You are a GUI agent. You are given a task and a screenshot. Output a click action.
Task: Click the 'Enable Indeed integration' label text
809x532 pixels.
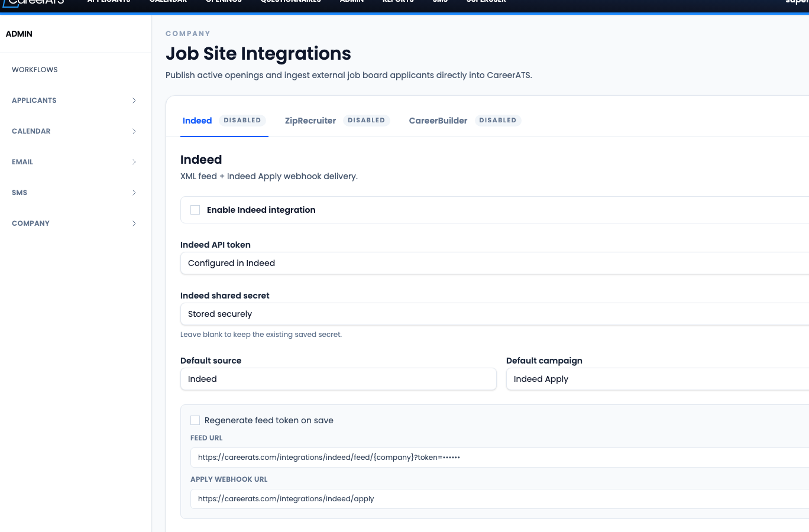tap(261, 210)
